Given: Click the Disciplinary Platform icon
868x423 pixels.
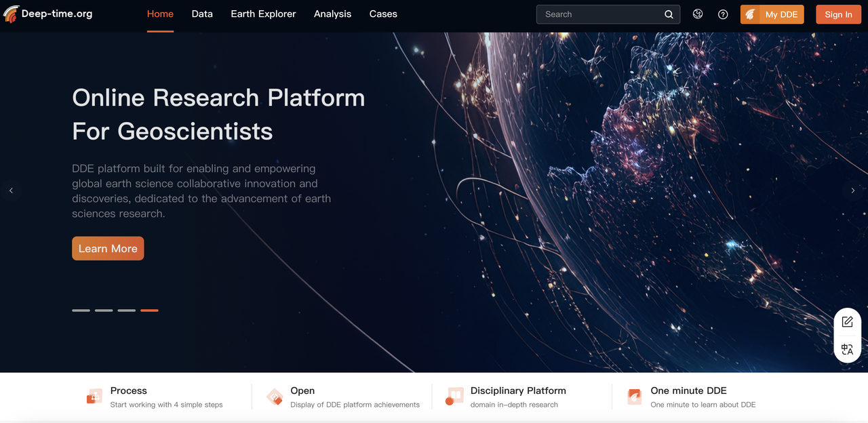Looking at the screenshot, I should (x=454, y=397).
